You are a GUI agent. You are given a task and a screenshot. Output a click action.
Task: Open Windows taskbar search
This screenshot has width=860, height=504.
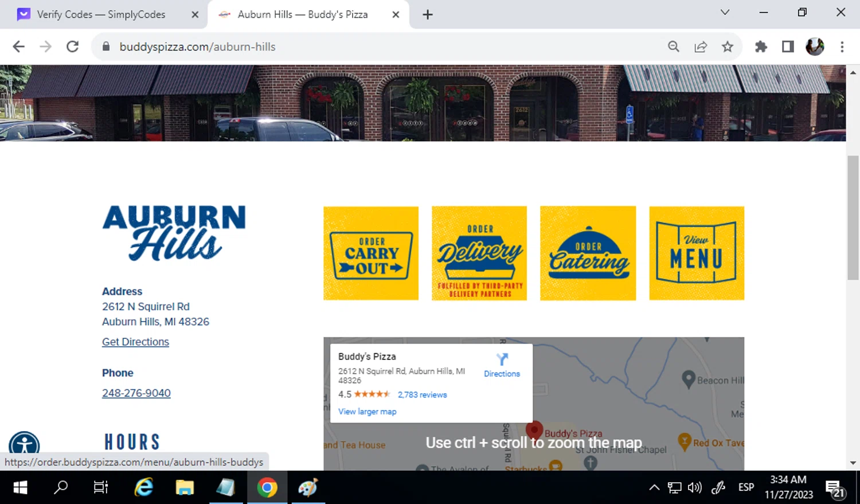click(60, 487)
